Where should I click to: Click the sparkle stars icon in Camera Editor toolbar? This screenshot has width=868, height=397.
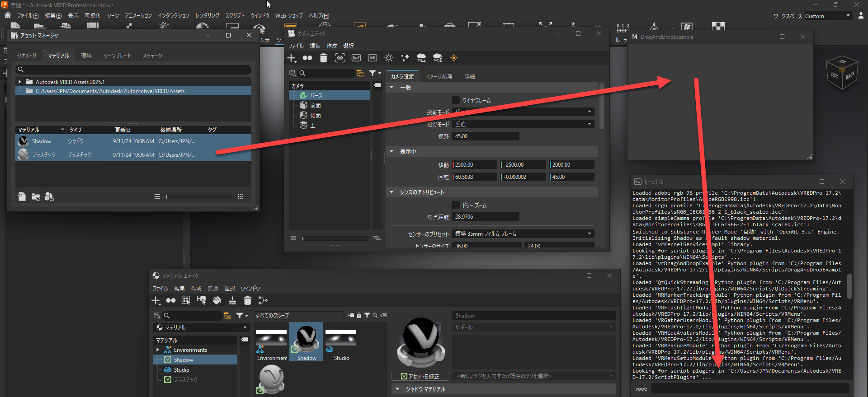(x=405, y=58)
